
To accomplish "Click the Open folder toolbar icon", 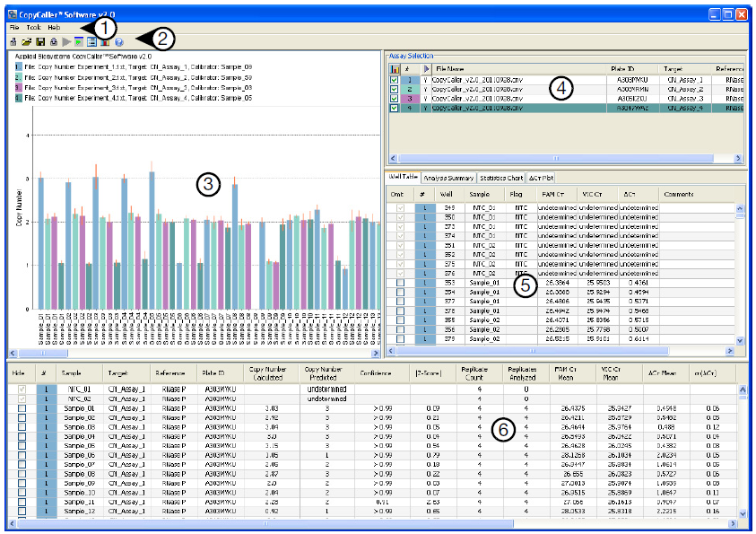I will point(26,41).
